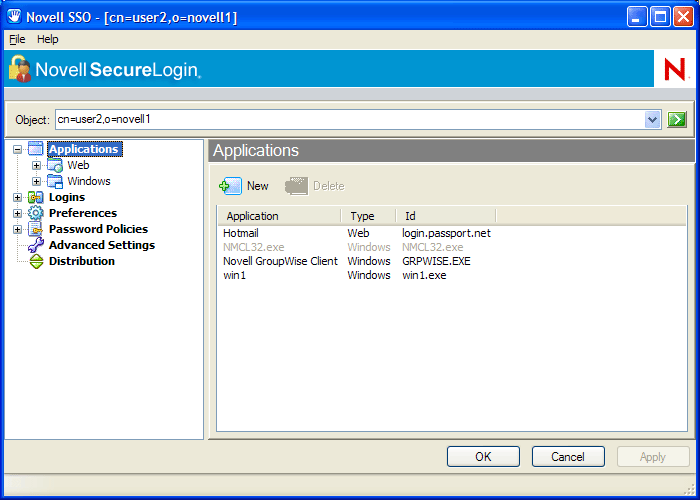Click the title bar hand icon

14,17
